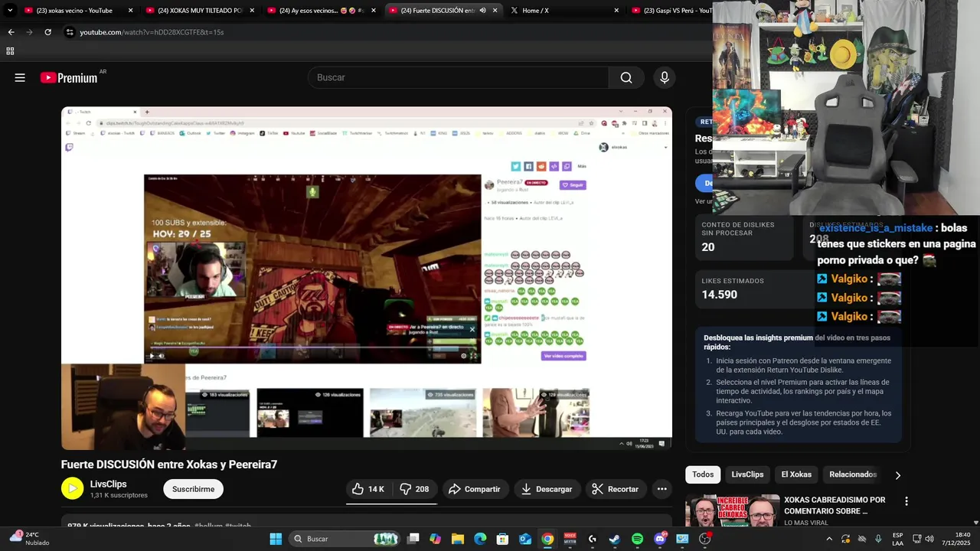Viewport: 980px width, 551px height.
Task: View site information icon in address bar
Action: pos(69,32)
